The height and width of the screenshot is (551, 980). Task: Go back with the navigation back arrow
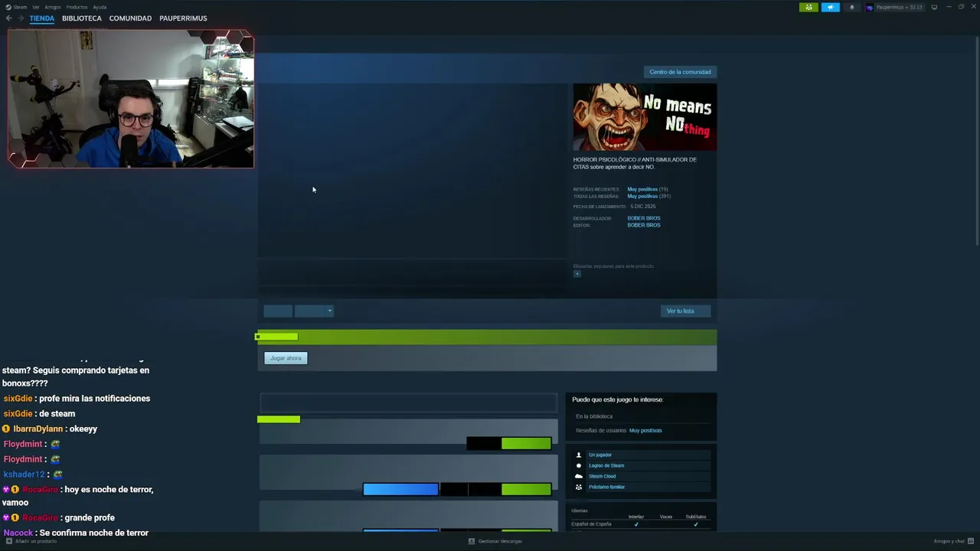[x=9, y=18]
